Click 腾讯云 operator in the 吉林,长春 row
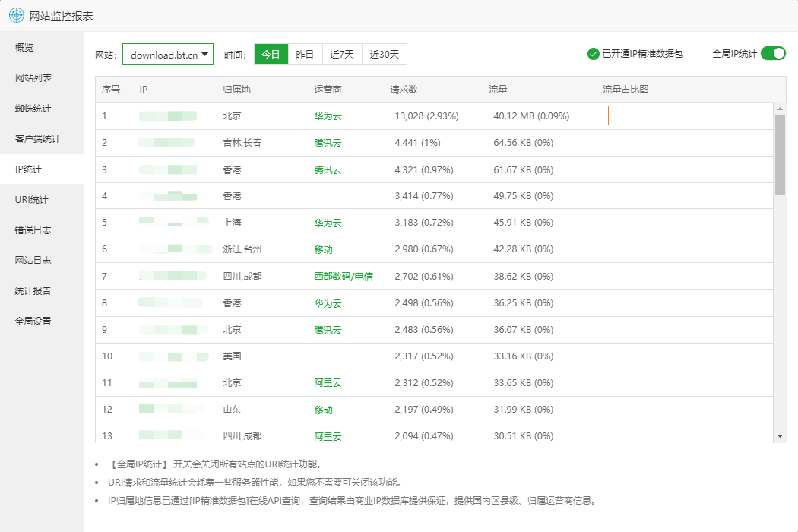This screenshot has width=798, height=532. tap(328, 143)
